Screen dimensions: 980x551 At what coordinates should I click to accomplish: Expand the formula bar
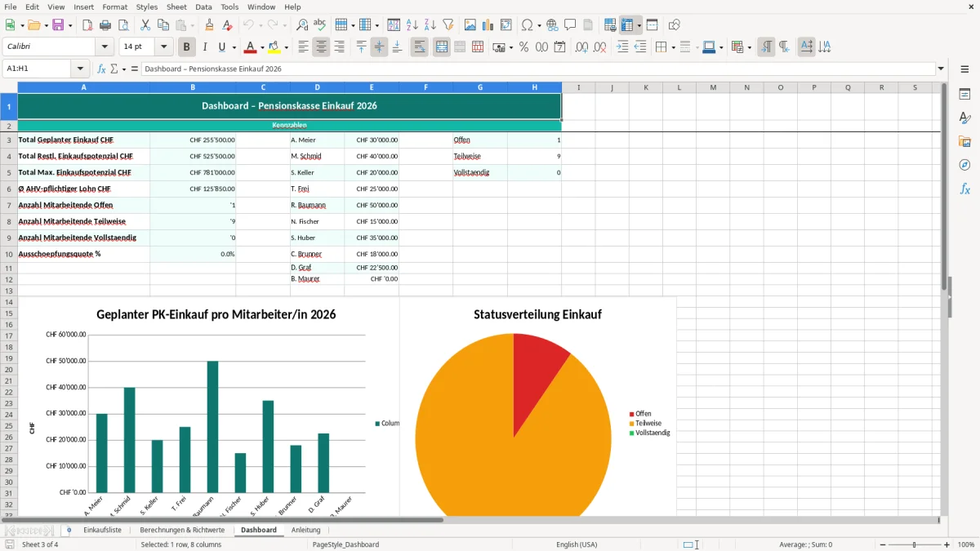click(x=942, y=69)
